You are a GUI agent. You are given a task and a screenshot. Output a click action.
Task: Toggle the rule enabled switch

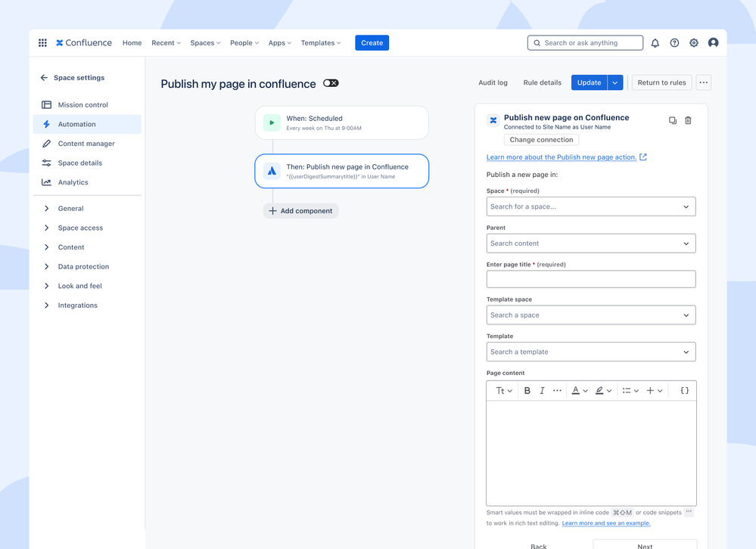coord(331,83)
